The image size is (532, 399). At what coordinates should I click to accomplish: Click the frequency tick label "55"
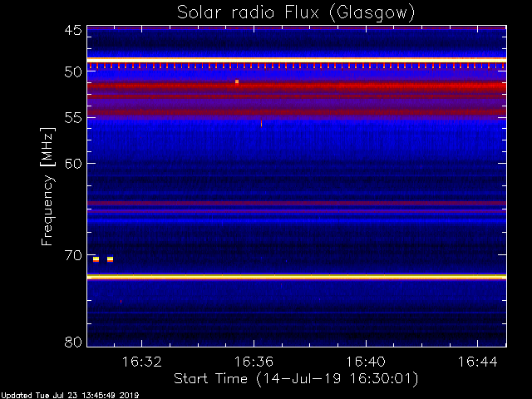pyautogui.click(x=73, y=118)
